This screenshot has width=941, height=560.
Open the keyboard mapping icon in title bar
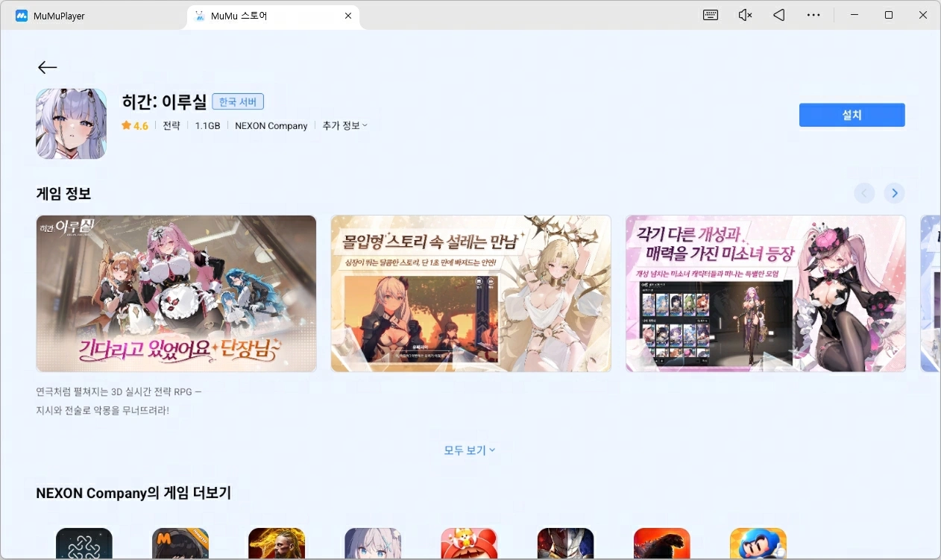click(710, 15)
